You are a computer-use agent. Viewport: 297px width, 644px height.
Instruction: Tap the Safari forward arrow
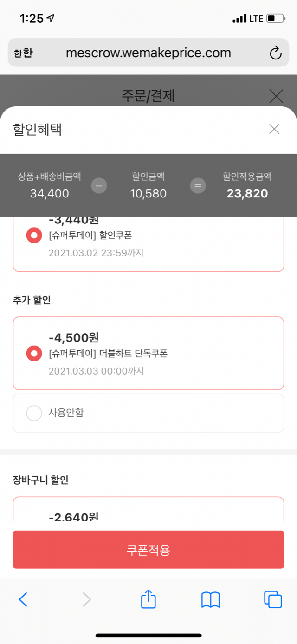click(86, 599)
